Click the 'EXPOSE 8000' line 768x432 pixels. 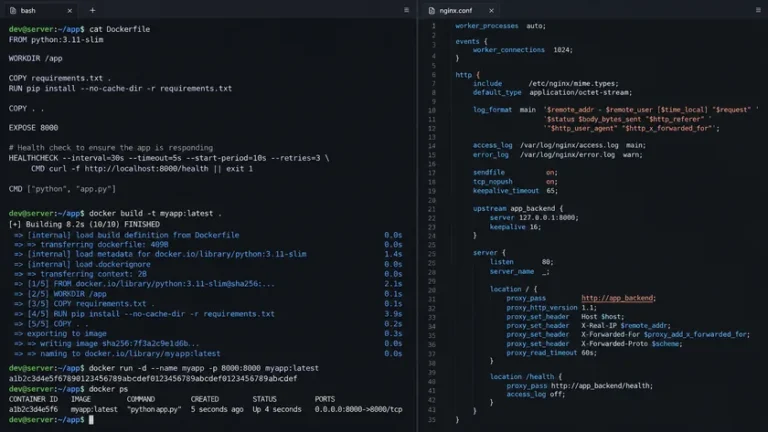(x=33, y=128)
